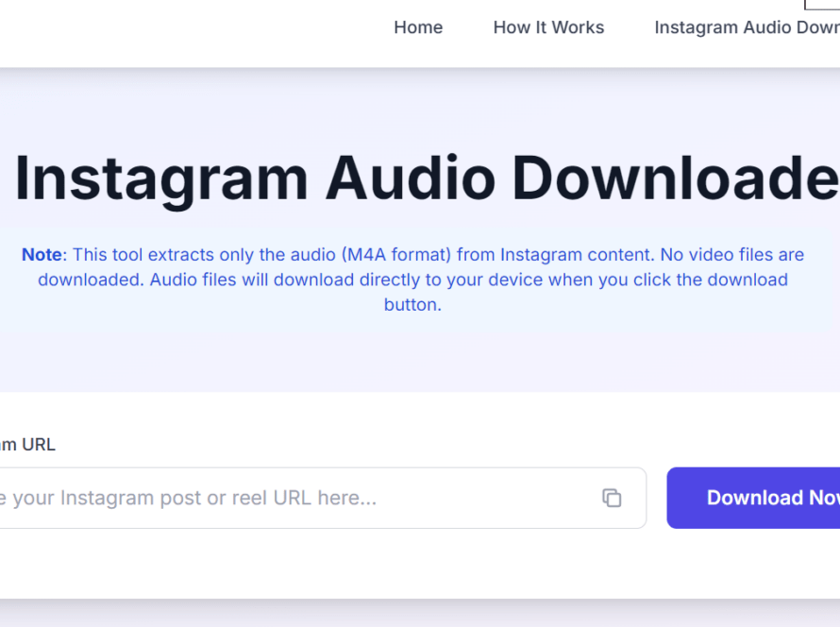Click the paste clipboard icon in URL field
This screenshot has width=840, height=627.
tap(612, 498)
